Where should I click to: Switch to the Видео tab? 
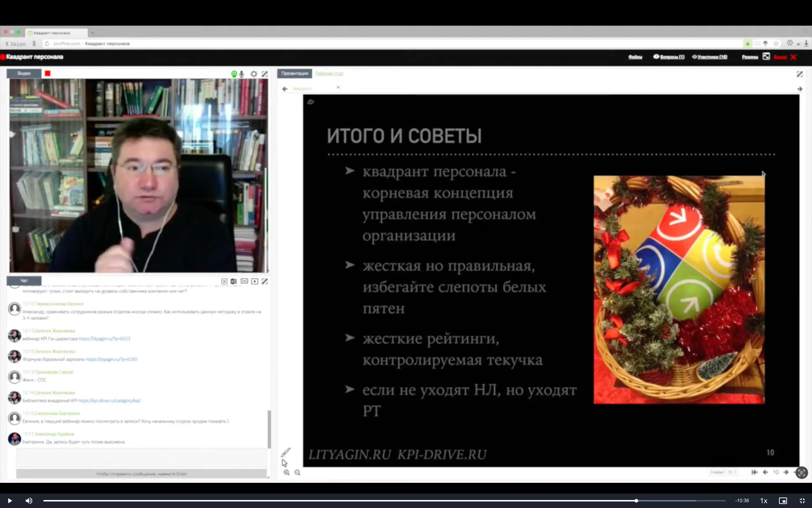coord(24,73)
